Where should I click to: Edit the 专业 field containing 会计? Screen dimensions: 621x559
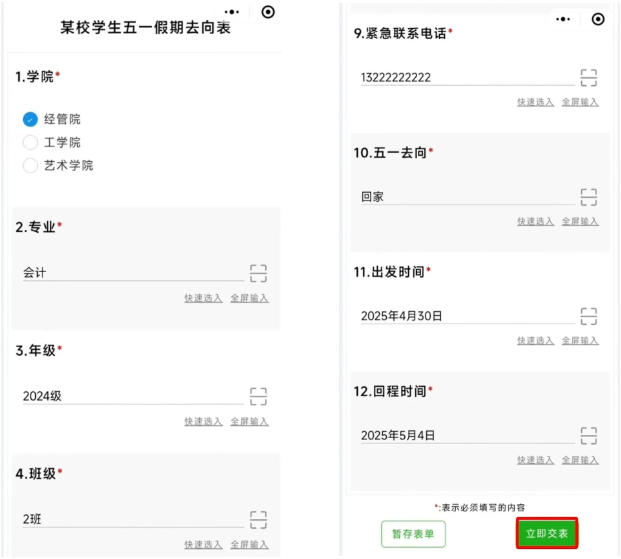click(x=133, y=273)
